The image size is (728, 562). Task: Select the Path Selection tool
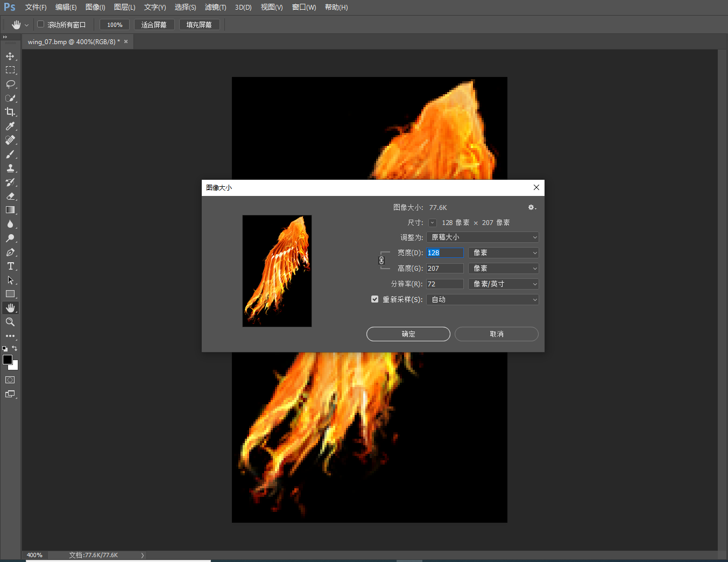[x=10, y=280]
